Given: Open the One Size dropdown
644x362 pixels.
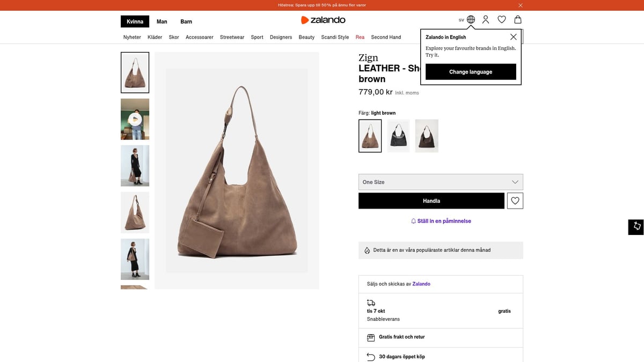Looking at the screenshot, I should click(x=441, y=182).
